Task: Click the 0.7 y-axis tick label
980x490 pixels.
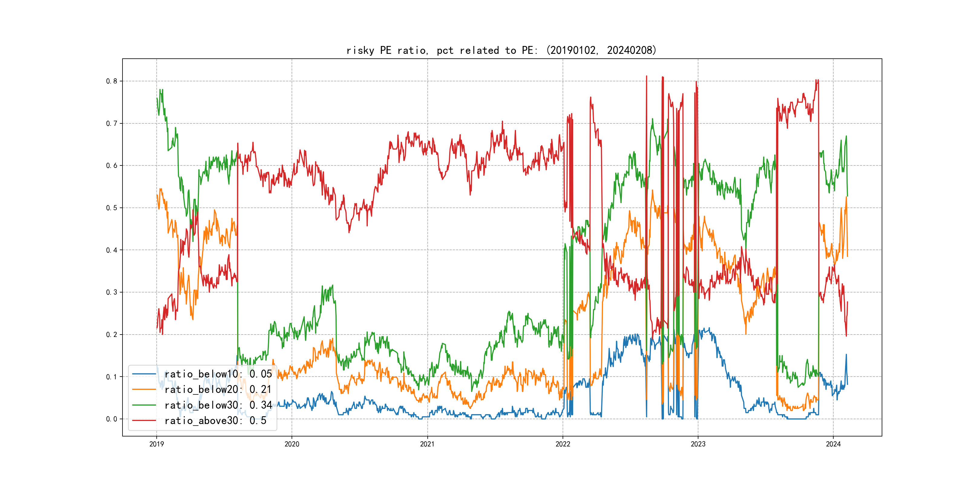Action: (x=112, y=123)
